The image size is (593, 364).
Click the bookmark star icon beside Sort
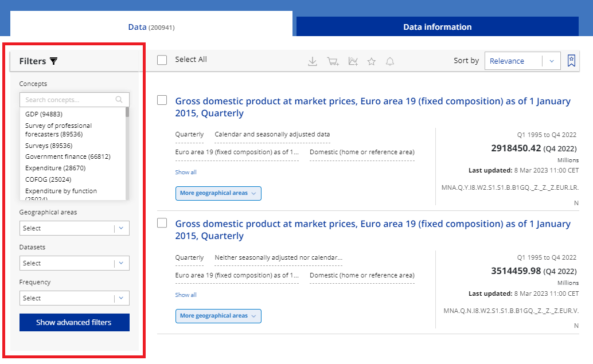tap(571, 61)
